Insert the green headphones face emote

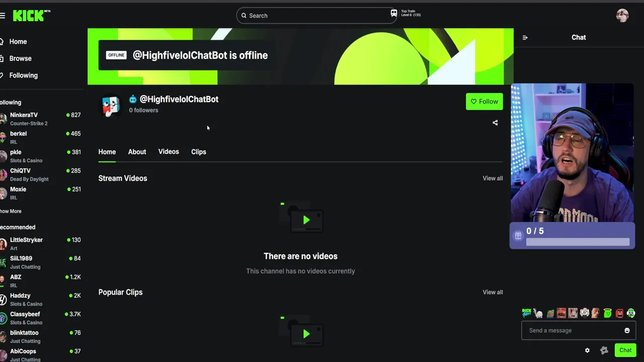click(631, 313)
